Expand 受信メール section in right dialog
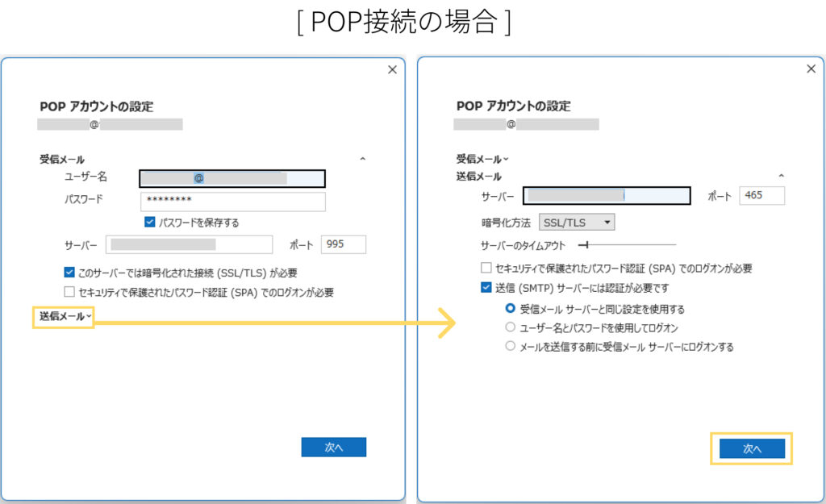Screen dimensions: 826x504 [482, 159]
